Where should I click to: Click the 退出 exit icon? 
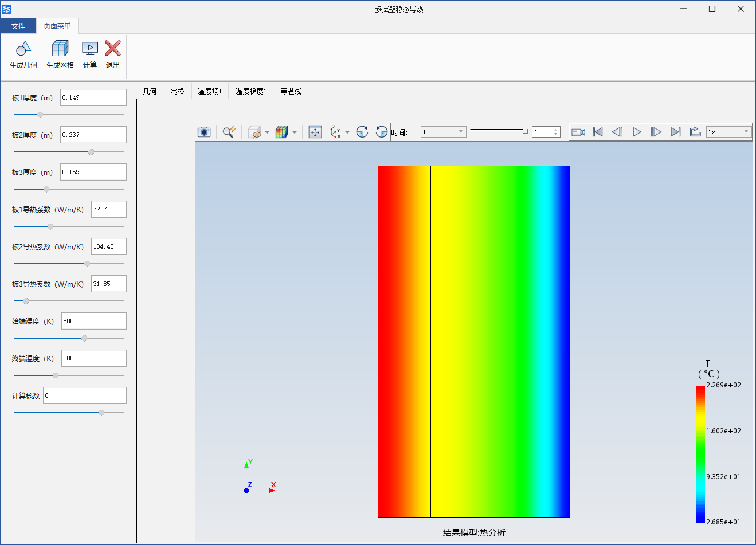113,49
